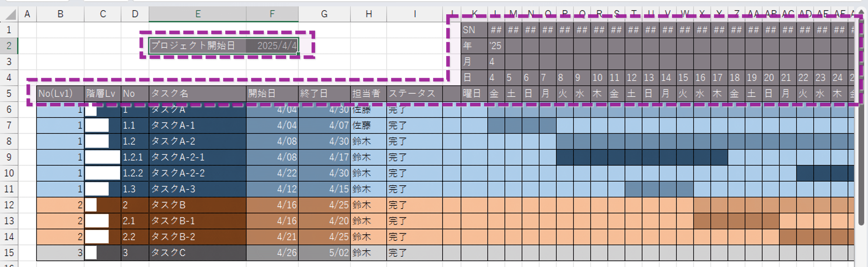The height and width of the screenshot is (267, 868).
Task: Select the タスクB-1 task name cell
Action: [x=197, y=221]
